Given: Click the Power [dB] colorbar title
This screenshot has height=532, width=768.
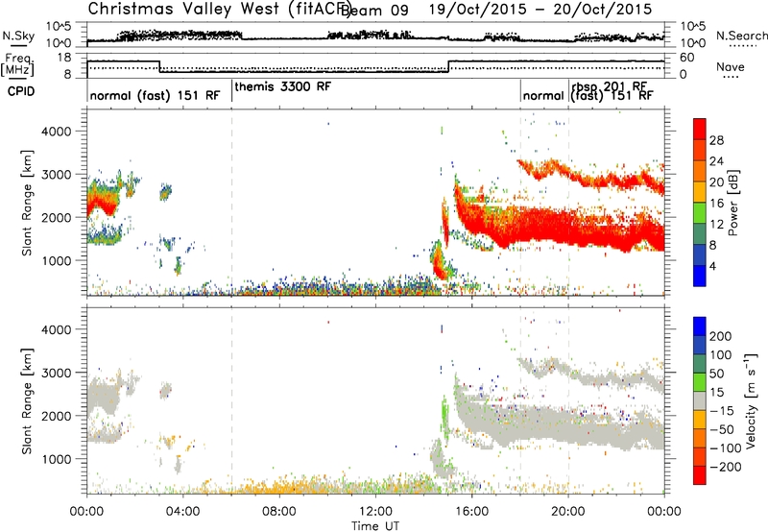Looking at the screenshot, I should pos(732,203).
